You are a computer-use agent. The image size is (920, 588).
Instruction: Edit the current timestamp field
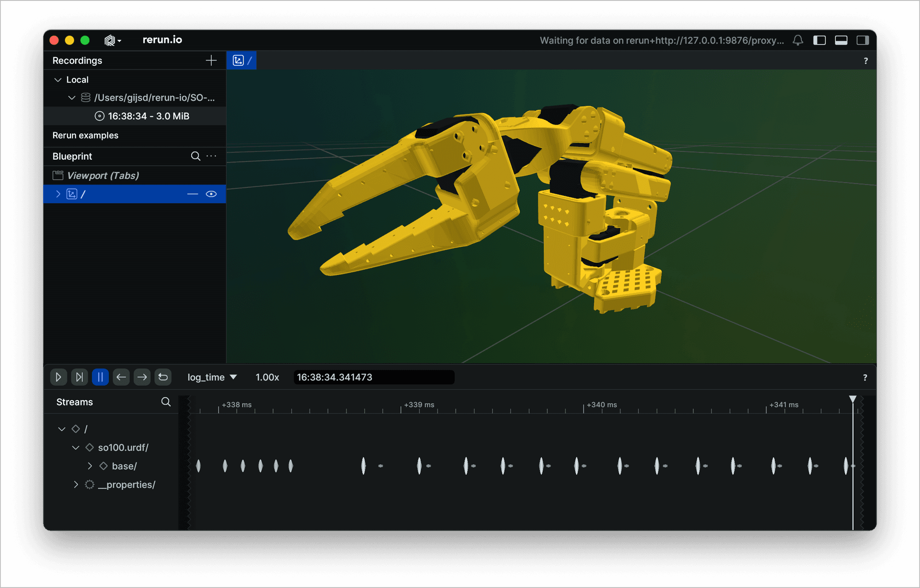tap(374, 377)
